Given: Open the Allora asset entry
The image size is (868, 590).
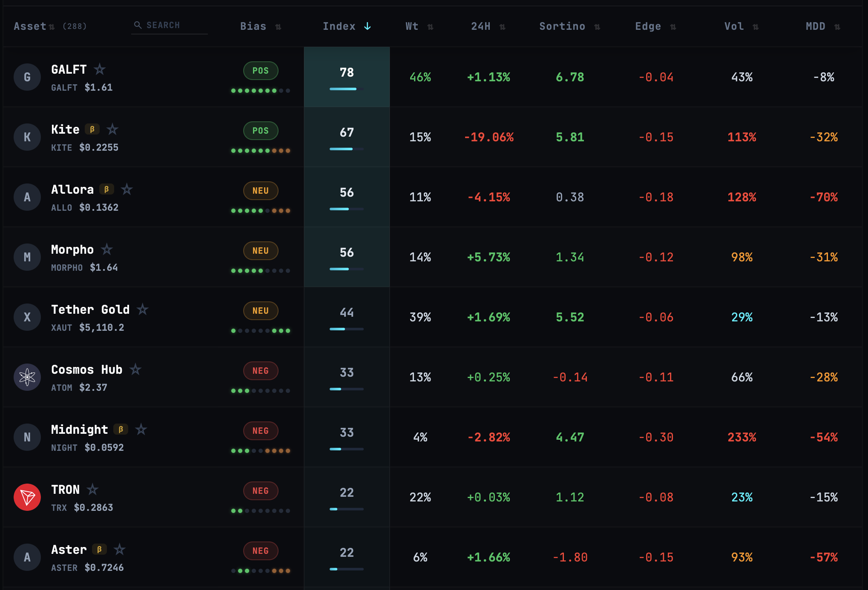Looking at the screenshot, I should coord(72,189).
